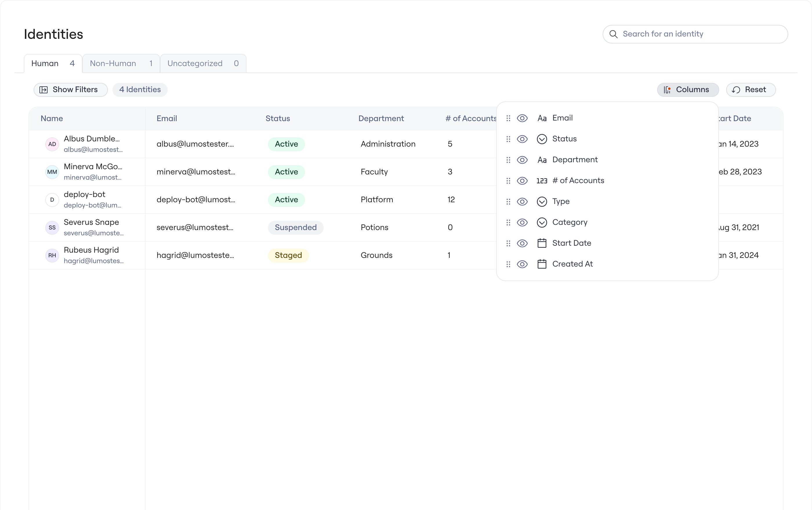Hide the Department column via eye icon
Screen dimensions: 812x510
point(522,160)
